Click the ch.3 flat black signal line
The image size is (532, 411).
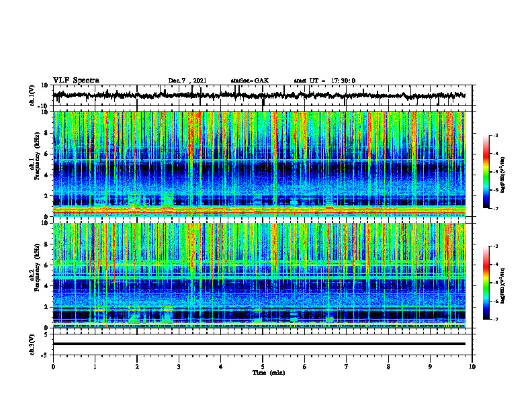tap(259, 344)
